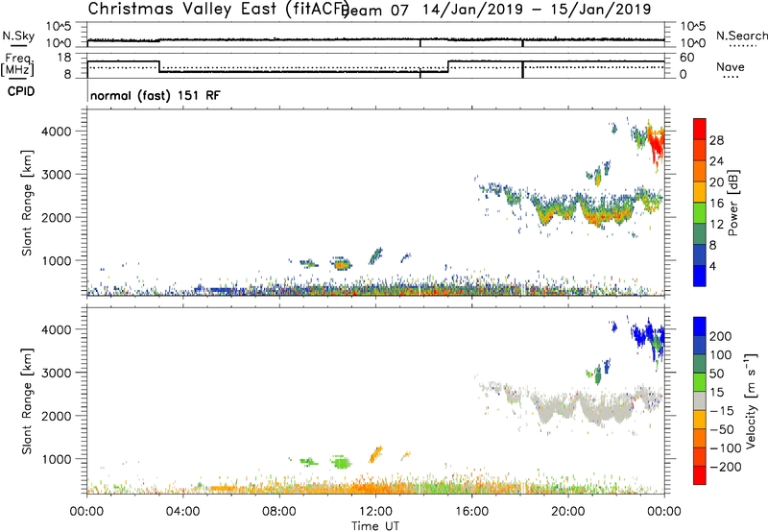Click the '28' tick on the Power colorbar
The height and width of the screenshot is (532, 768).
(716, 140)
